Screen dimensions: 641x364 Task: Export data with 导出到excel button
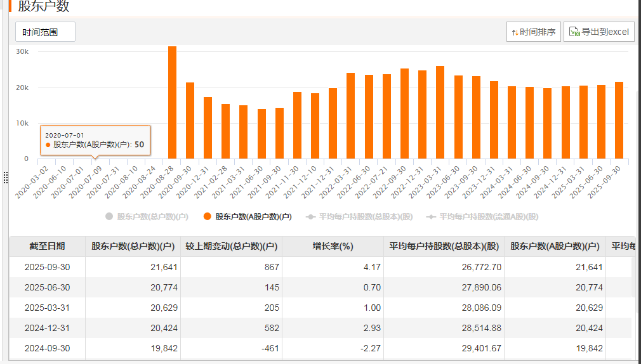[599, 32]
